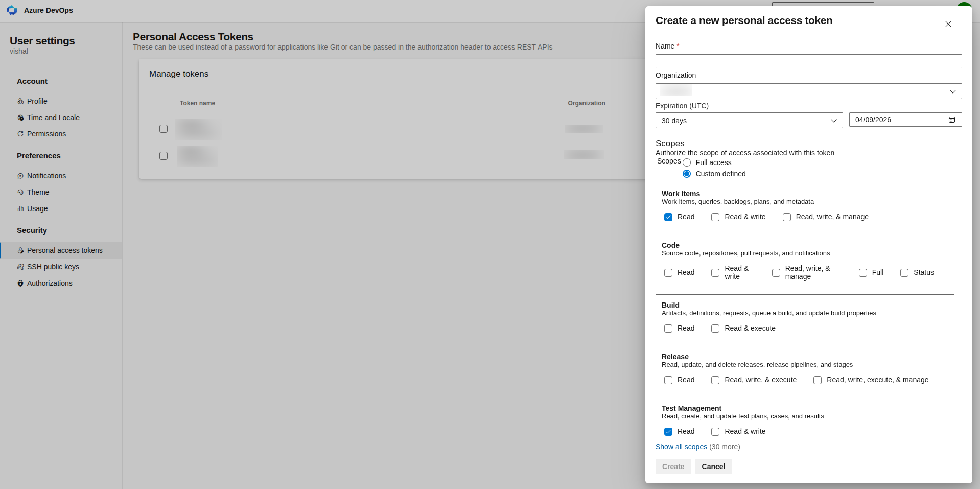Screen dimensions: 980x489
Task: Check Work Items Read & write checkbox
Action: point(715,217)
